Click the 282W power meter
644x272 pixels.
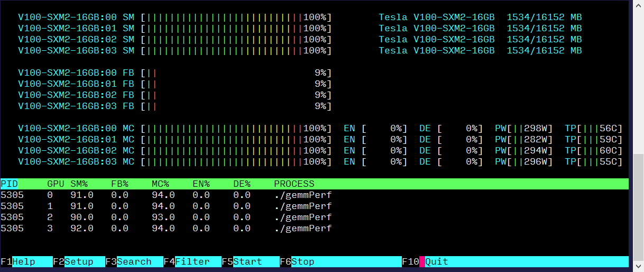524,140
